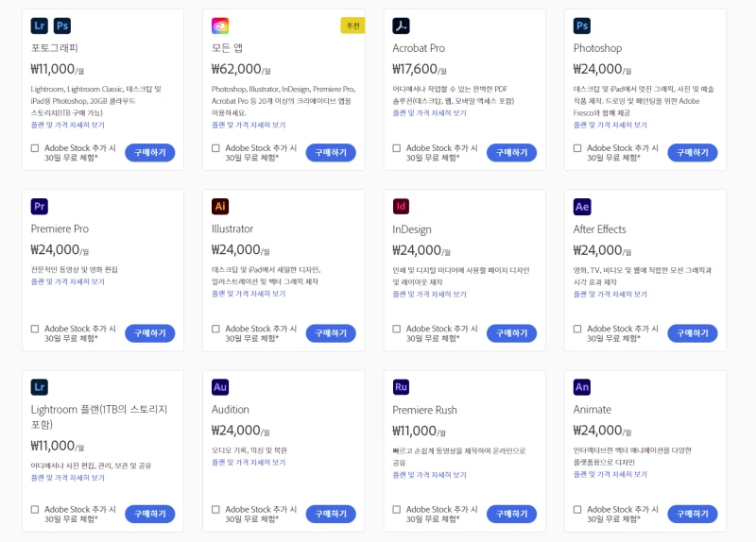756x542 pixels.
Task: Click the Audition Au icon
Action: (x=220, y=387)
